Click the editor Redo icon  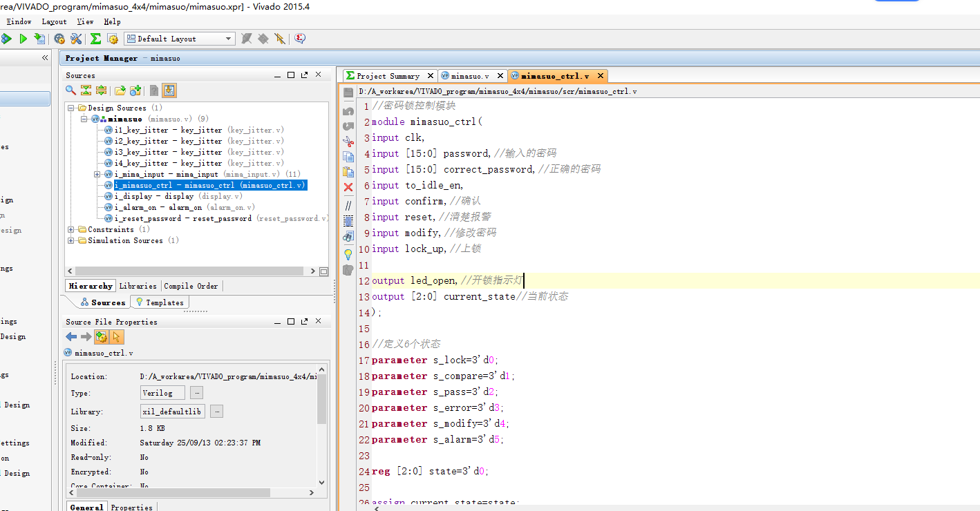coord(348,126)
